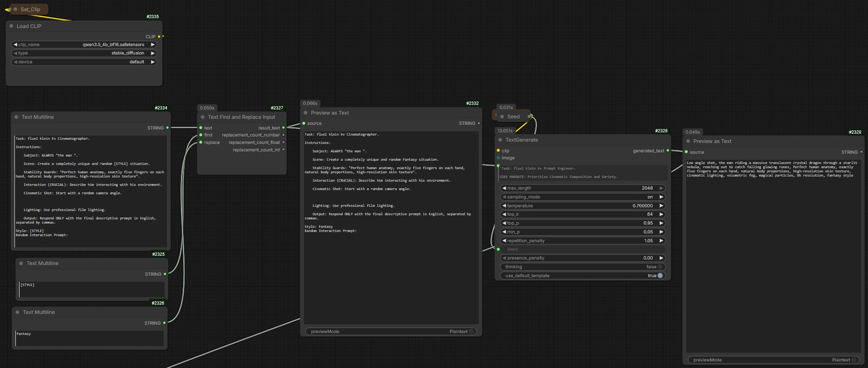This screenshot has height=368, width=868.
Task: Select previous clip_name using its left arrow
Action: click(15, 44)
